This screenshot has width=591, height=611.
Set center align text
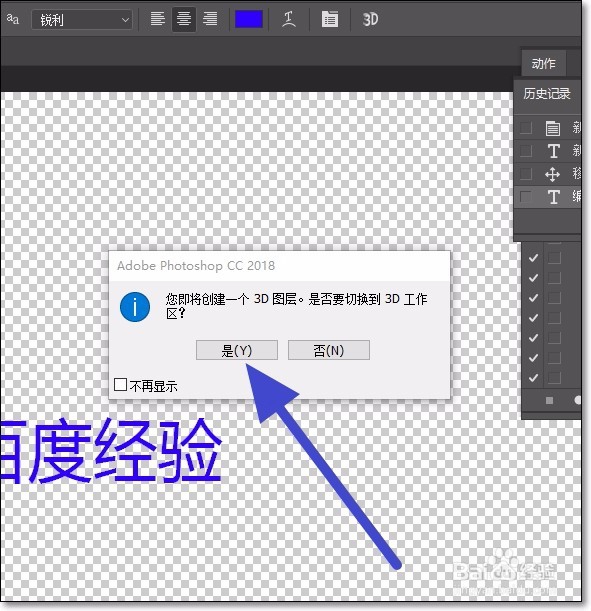click(183, 19)
